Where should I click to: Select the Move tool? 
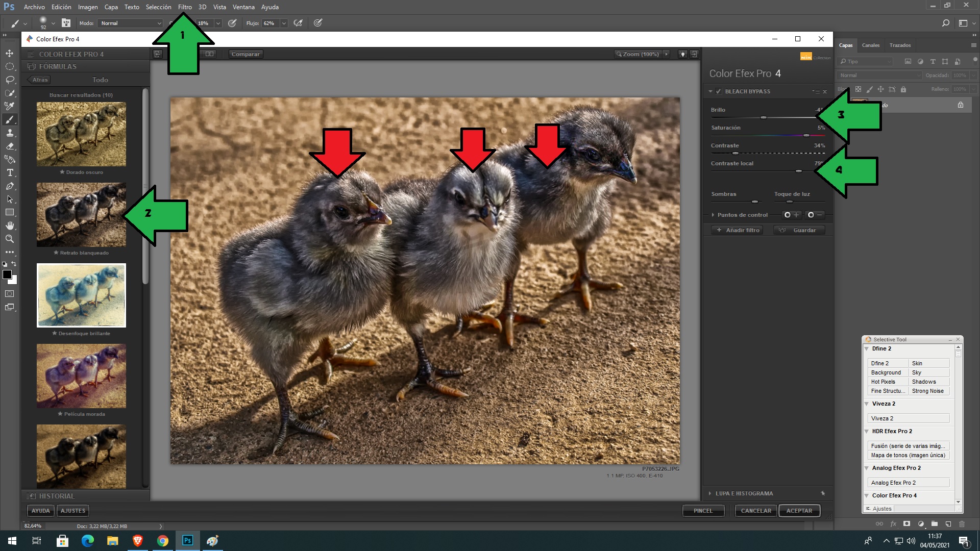(10, 53)
